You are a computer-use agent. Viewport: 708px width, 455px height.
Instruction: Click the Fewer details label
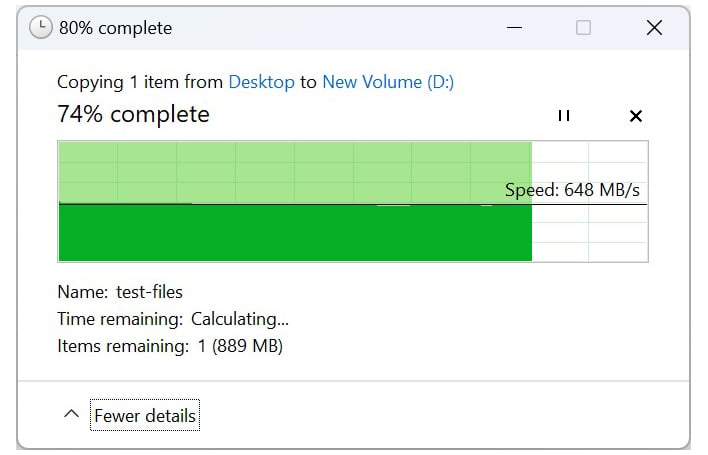[145, 415]
